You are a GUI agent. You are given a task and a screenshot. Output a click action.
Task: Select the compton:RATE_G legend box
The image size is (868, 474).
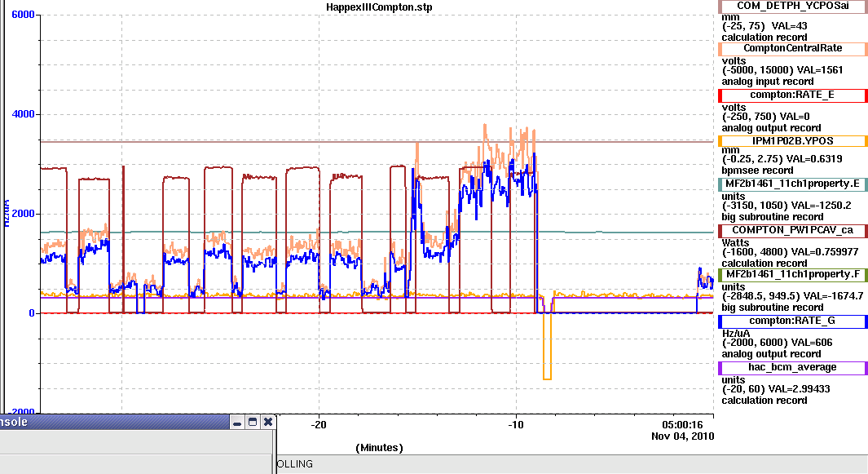point(793,321)
